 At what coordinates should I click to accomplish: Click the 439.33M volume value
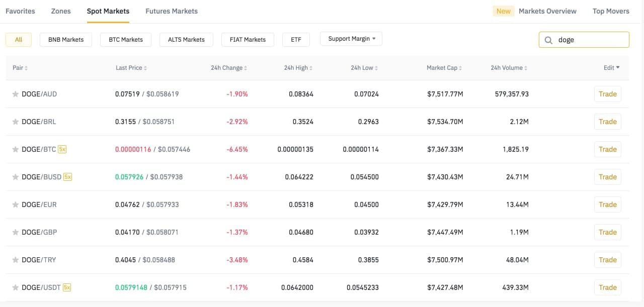[516, 287]
